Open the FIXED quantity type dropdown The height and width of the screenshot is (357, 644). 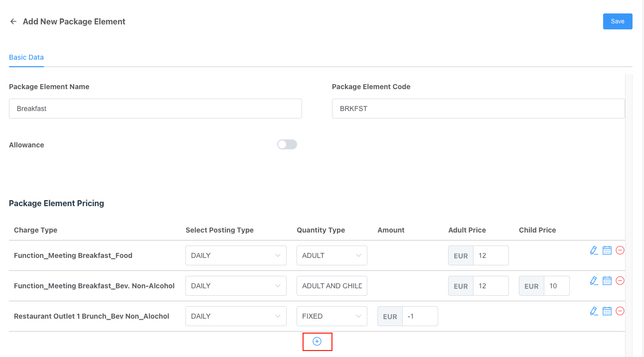331,316
